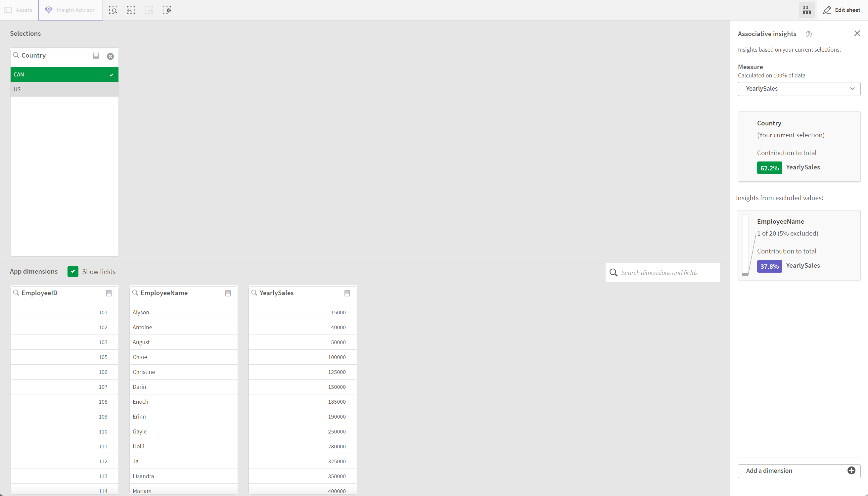Click the Assets tab
Screen dimensions: 868x496
tap(19, 10)
